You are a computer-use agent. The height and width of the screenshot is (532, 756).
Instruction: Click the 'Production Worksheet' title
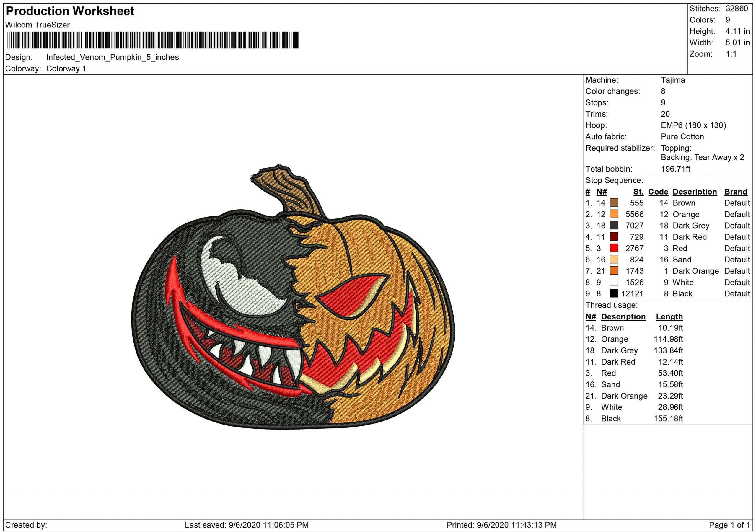tap(70, 11)
